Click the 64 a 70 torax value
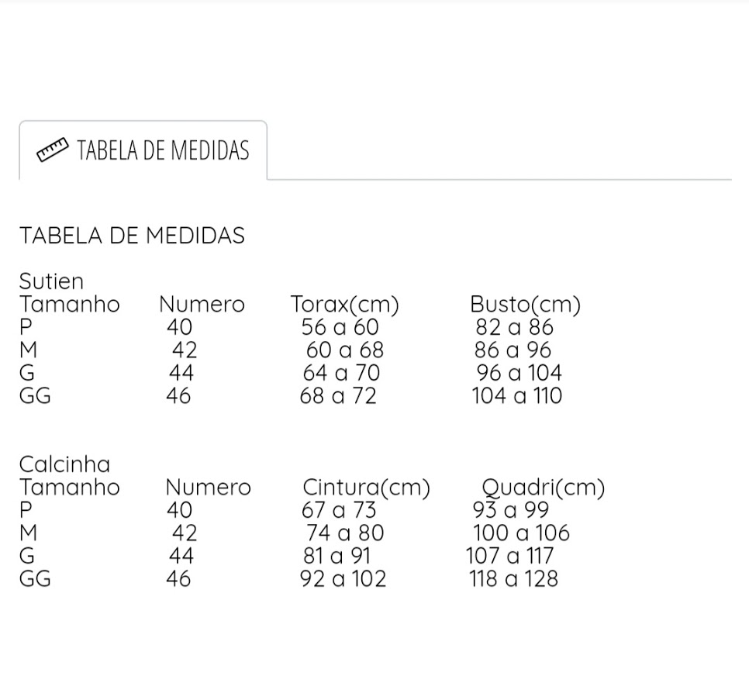749x700 pixels. pos(341,373)
